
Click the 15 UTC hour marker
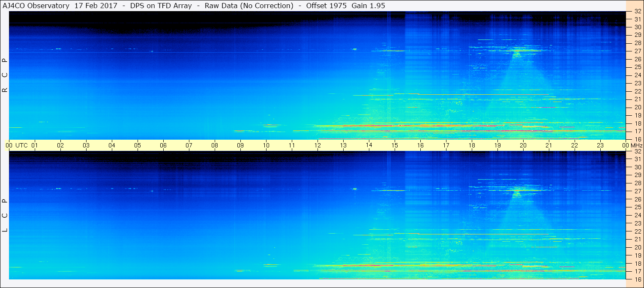[395, 145]
